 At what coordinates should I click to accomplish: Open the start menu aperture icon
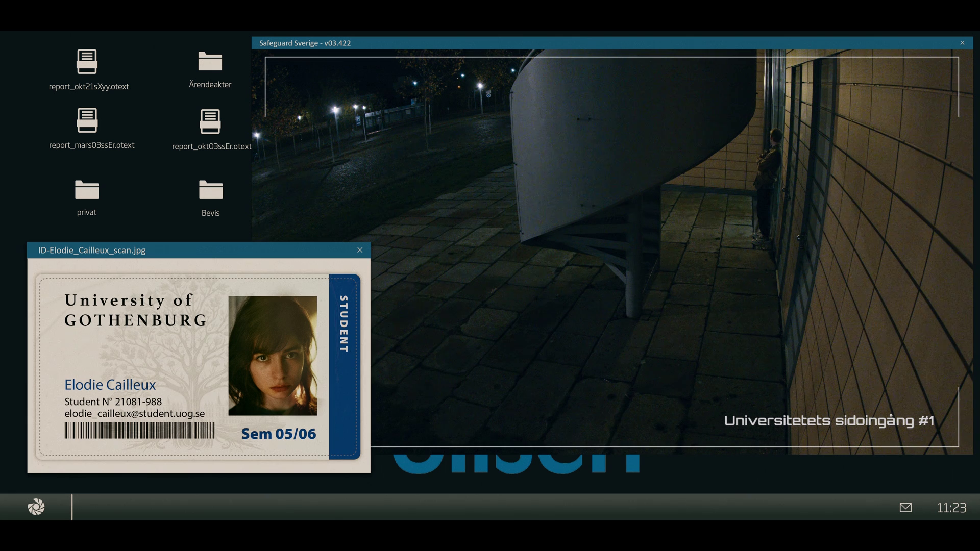tap(36, 507)
